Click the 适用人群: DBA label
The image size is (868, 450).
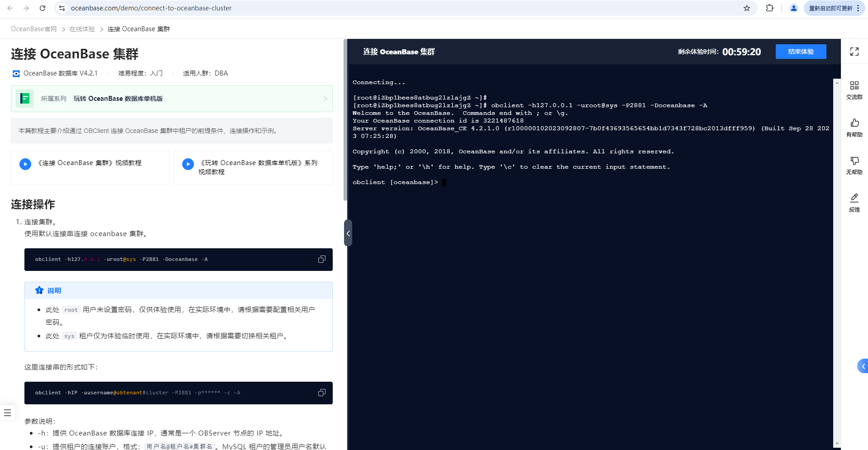click(x=205, y=73)
